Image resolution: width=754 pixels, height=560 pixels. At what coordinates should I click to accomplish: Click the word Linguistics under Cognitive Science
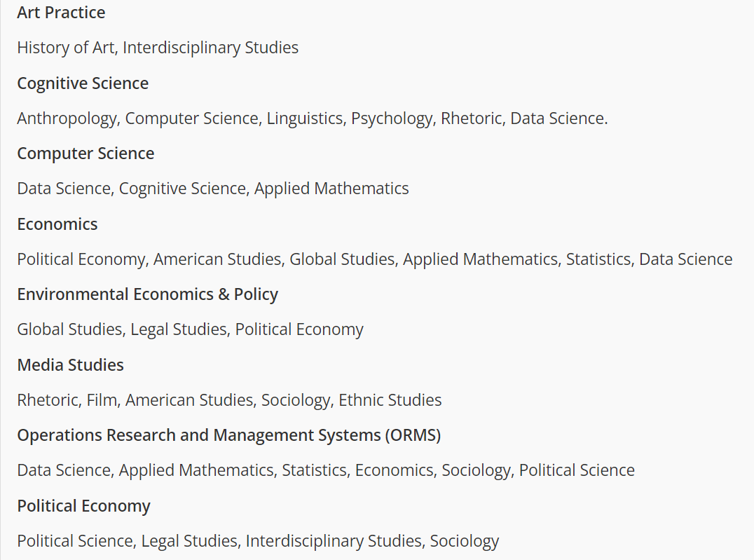tap(306, 118)
